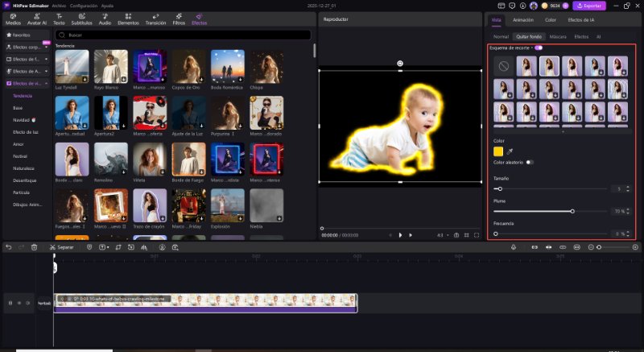Choose the Luz Tyndall effect thumbnail

[x=72, y=67]
